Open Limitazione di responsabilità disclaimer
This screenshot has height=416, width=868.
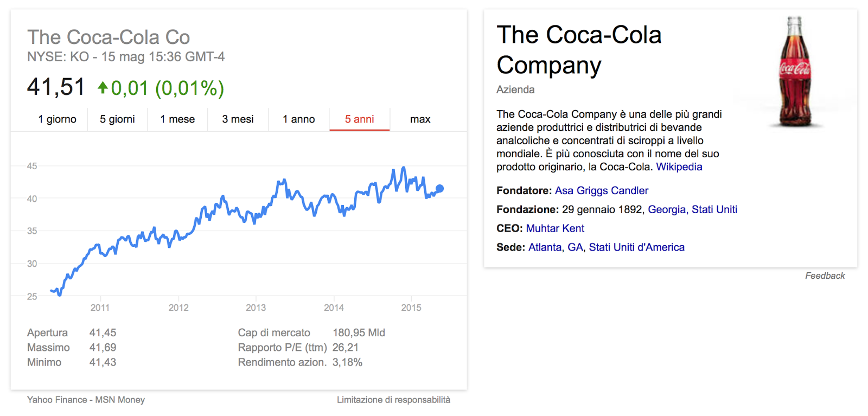click(x=393, y=400)
